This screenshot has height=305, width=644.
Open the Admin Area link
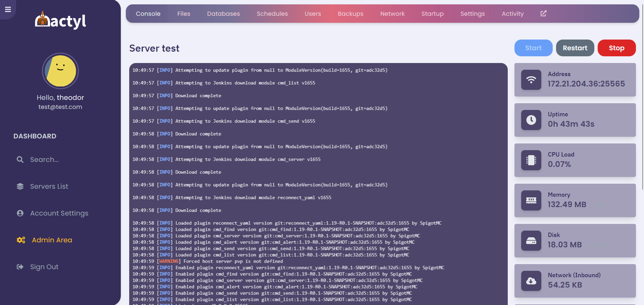(x=52, y=240)
